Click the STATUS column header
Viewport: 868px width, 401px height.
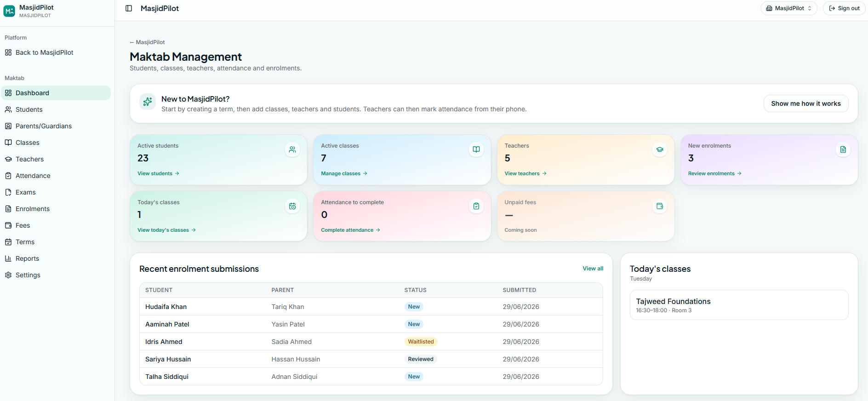(415, 290)
